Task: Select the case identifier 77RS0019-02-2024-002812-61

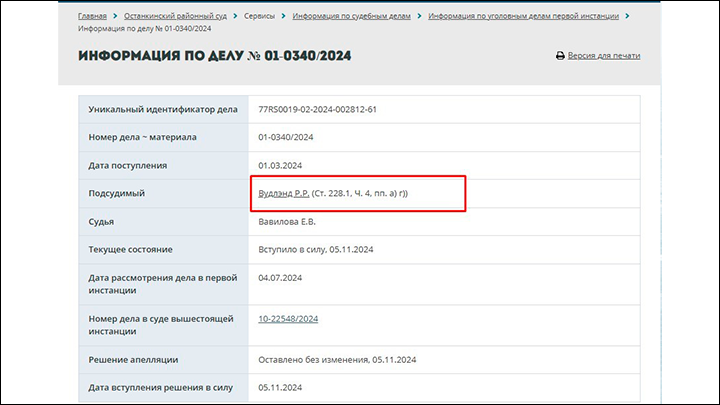Action: [x=317, y=109]
